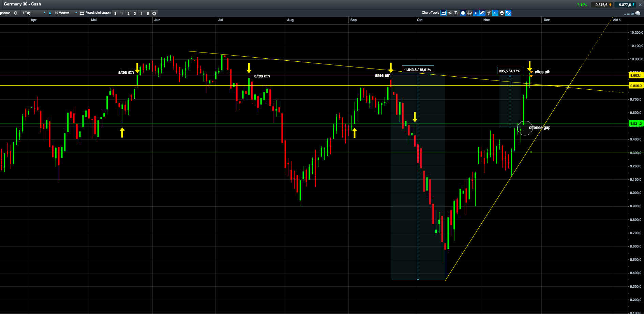The width and height of the screenshot is (644, 314).
Task: Toggle the chart grid icon
Action: [x=463, y=13]
